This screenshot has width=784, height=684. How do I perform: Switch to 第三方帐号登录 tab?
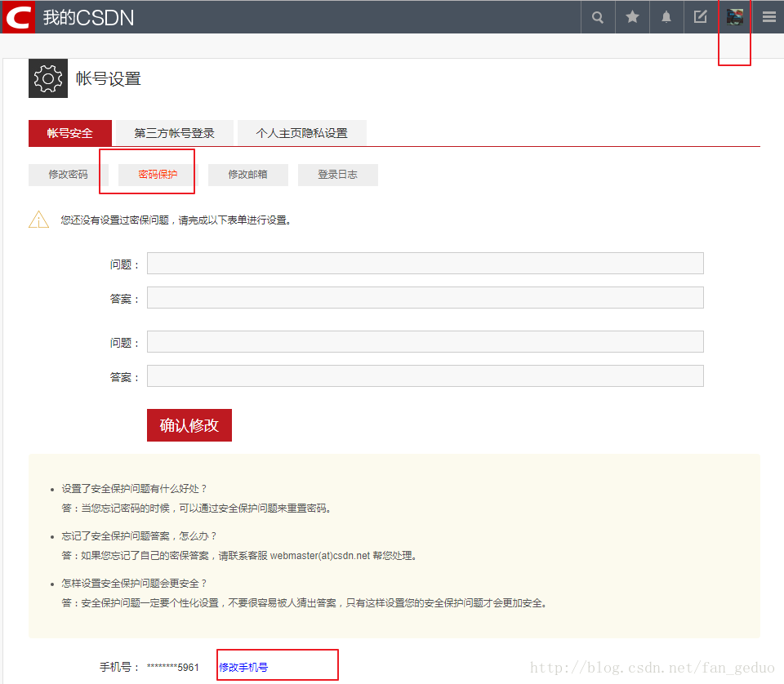[175, 133]
